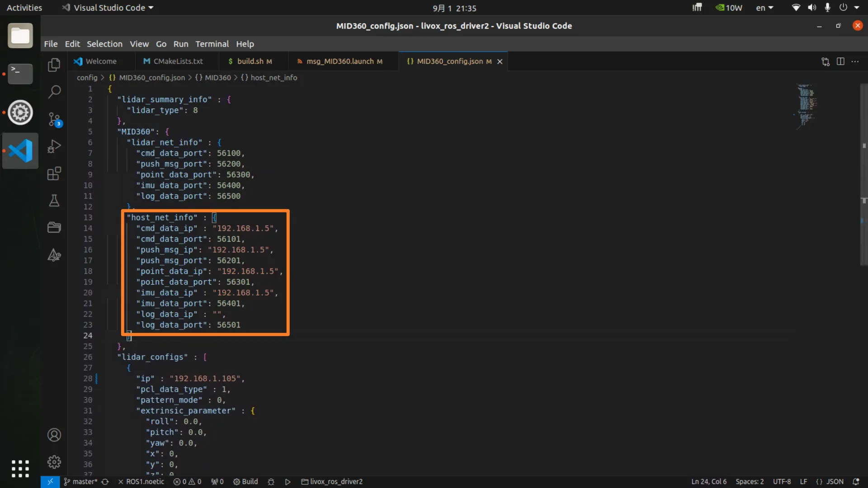Viewport: 868px width, 488px height.
Task: Open the View menu
Action: (139, 44)
